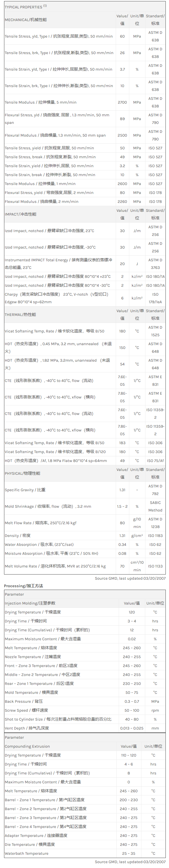Viewport: 169px width, 868px height.
Task: Select the MECHANICAL/机械性能 section header
Action: point(26,20)
